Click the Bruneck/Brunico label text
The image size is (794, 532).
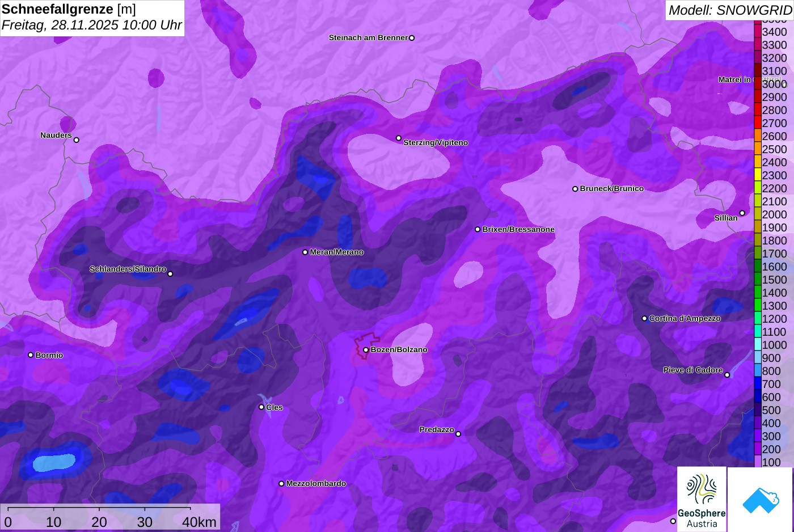(611, 188)
